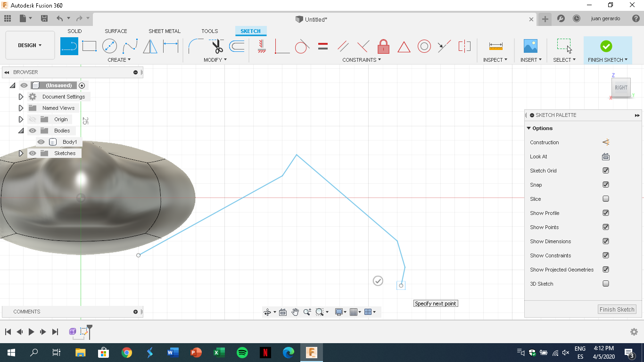Viewport: 644px width, 362px height.
Task: Enable the Slice option
Action: pyautogui.click(x=605, y=198)
